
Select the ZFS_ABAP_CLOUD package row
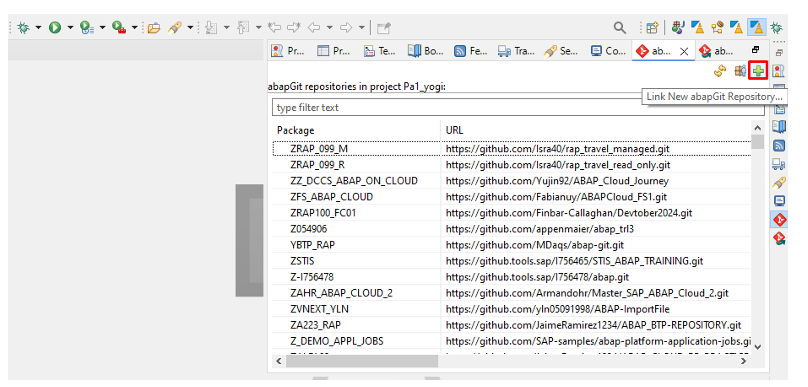512,197
